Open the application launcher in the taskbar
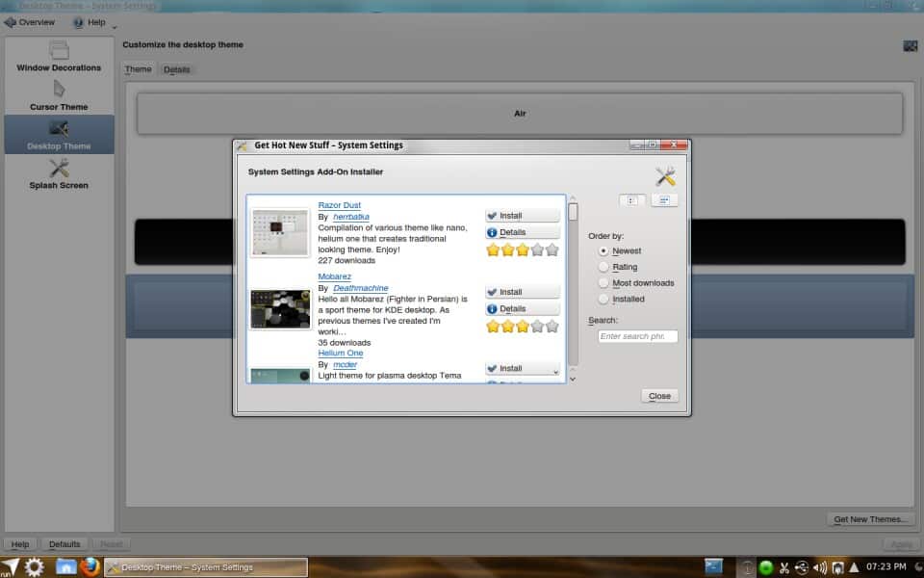 [11, 567]
